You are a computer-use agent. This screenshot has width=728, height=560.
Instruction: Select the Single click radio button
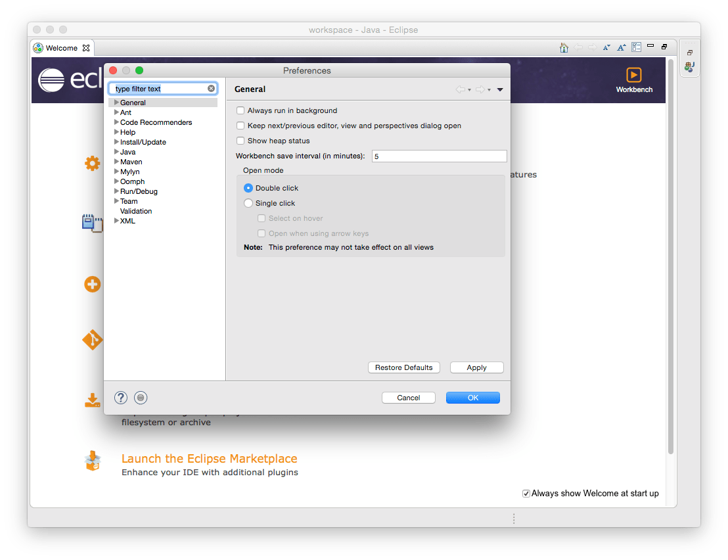coord(248,203)
